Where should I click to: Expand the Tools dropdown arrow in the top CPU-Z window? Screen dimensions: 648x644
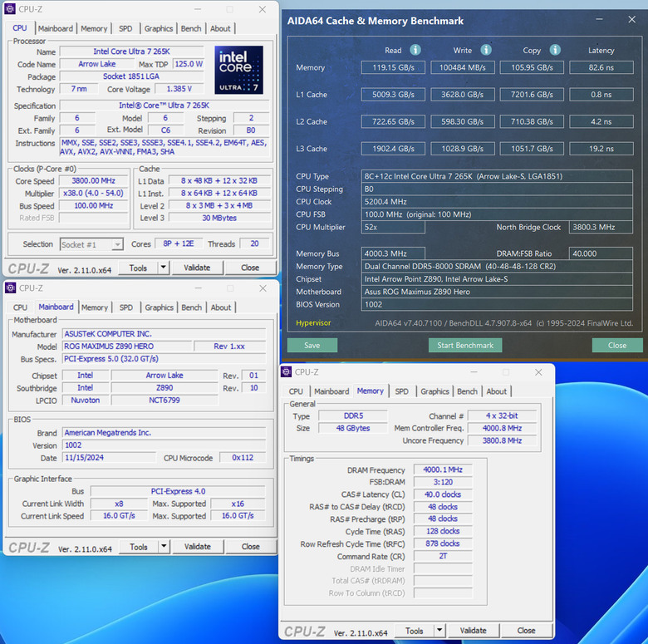[164, 268]
